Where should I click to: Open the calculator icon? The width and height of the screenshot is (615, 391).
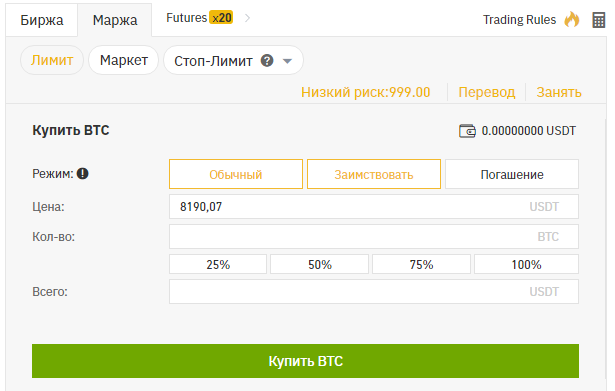599,20
